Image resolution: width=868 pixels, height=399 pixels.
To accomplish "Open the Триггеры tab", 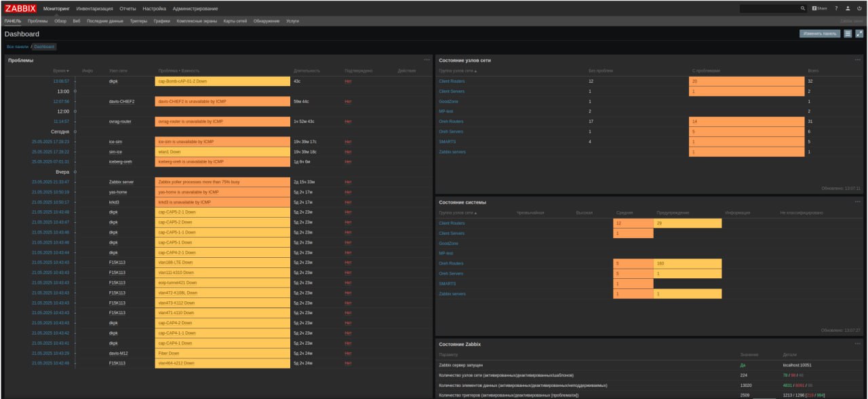I will [138, 21].
